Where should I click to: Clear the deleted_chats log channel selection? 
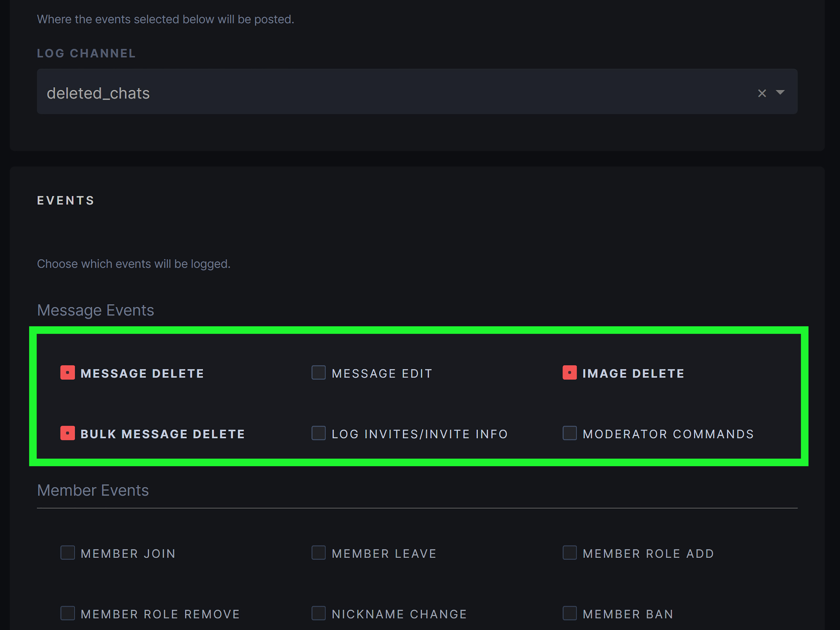pos(762,93)
